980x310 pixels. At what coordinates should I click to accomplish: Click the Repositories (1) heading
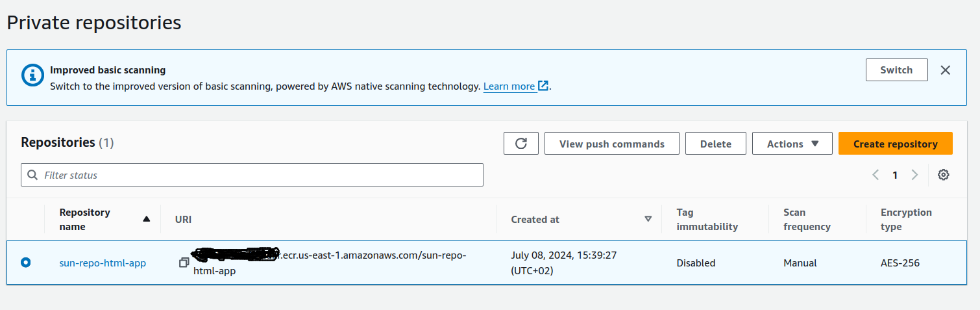tap(67, 142)
